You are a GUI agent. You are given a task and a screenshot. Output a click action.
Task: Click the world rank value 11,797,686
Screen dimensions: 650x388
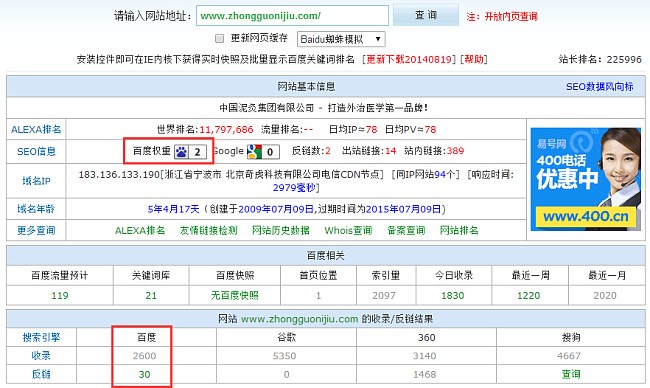tap(226, 129)
